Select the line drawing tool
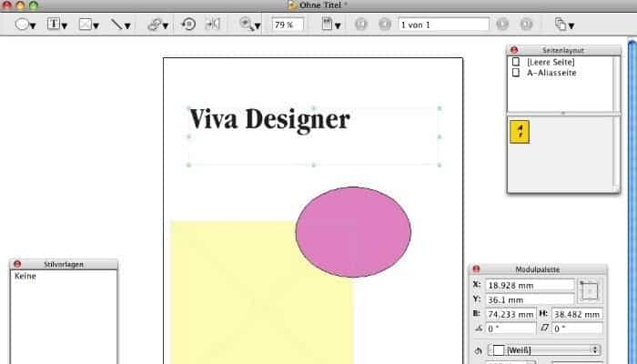The height and width of the screenshot is (364, 637). coord(116,25)
